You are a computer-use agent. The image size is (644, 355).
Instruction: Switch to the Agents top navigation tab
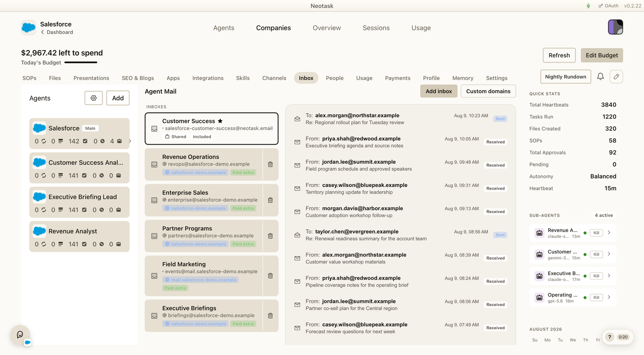(224, 28)
